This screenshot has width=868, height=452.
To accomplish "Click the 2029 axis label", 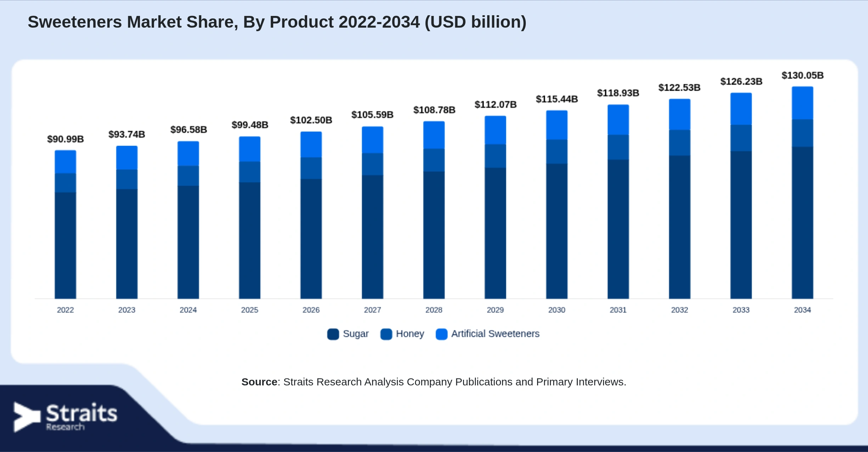I will 495,310.
